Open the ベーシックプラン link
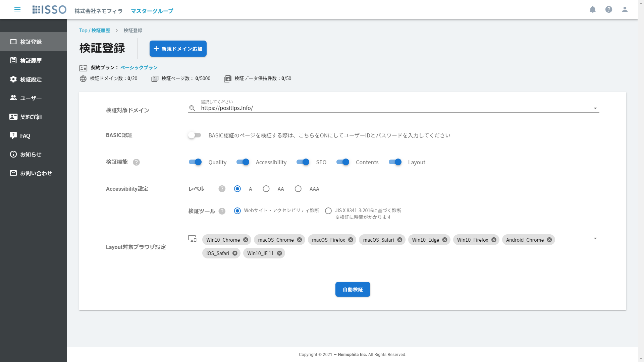Viewport: 644px width, 362px height. point(139,68)
